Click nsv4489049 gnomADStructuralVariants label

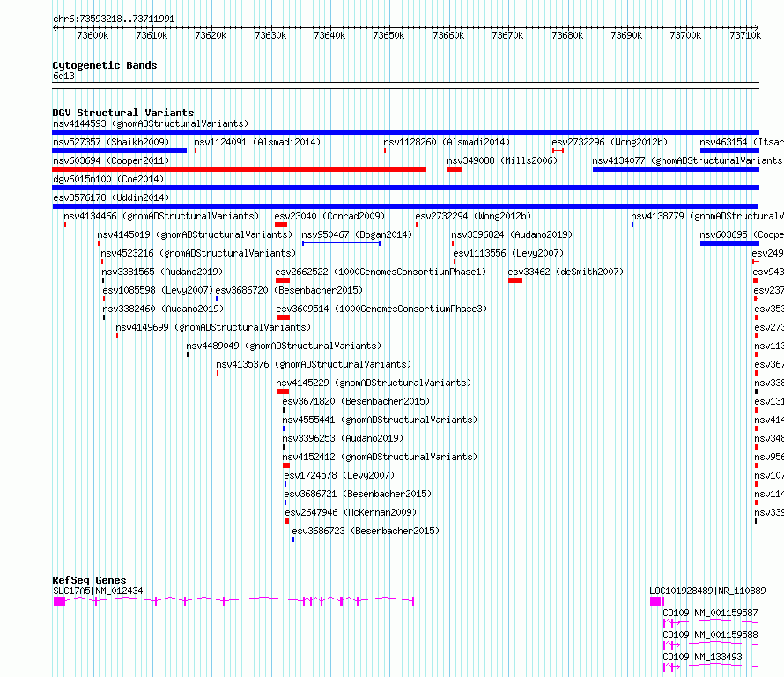284,346
